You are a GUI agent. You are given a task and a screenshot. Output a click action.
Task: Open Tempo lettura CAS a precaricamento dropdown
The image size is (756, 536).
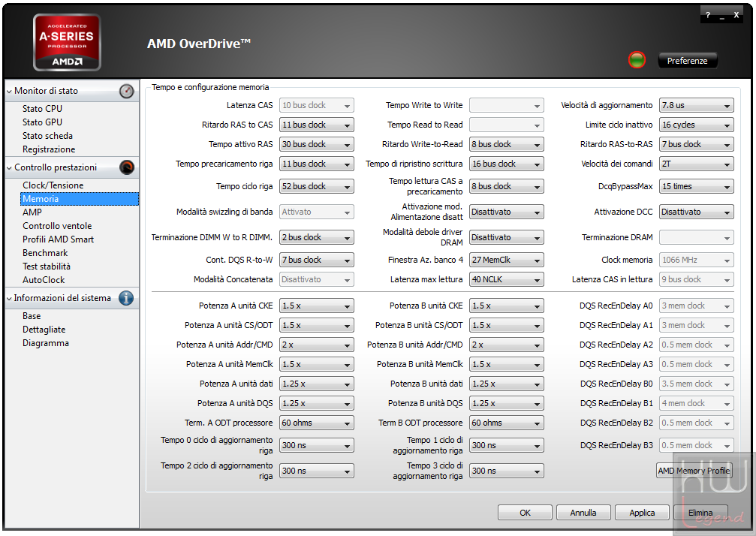pos(506,186)
